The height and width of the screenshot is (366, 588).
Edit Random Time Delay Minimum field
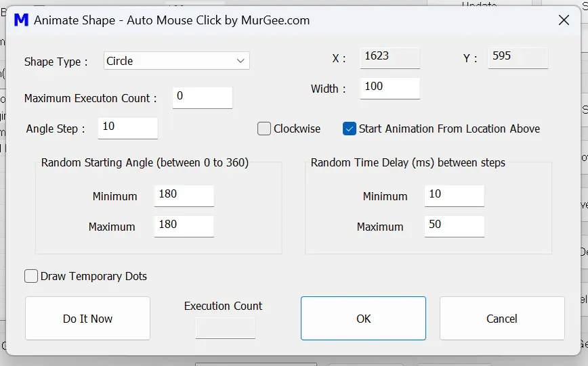[455, 196]
